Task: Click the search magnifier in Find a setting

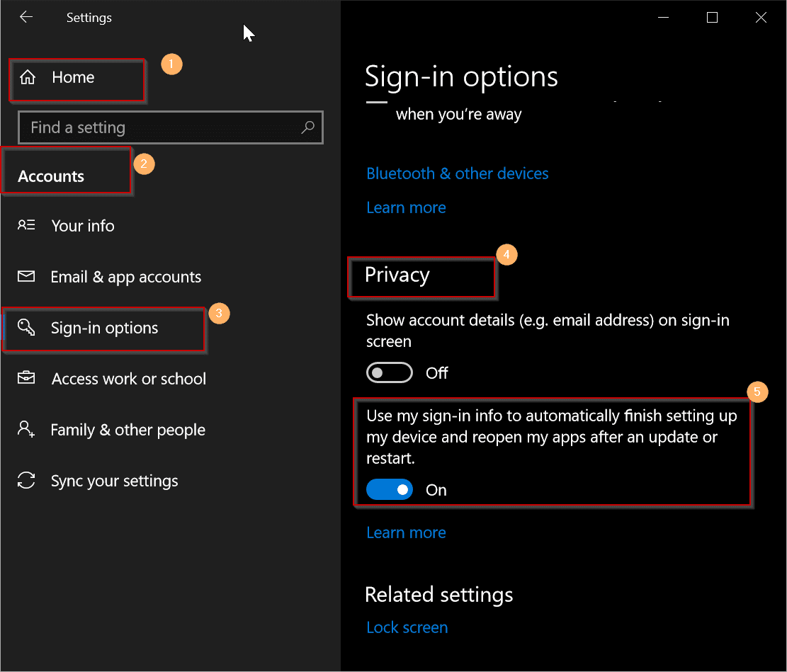Action: [x=307, y=127]
